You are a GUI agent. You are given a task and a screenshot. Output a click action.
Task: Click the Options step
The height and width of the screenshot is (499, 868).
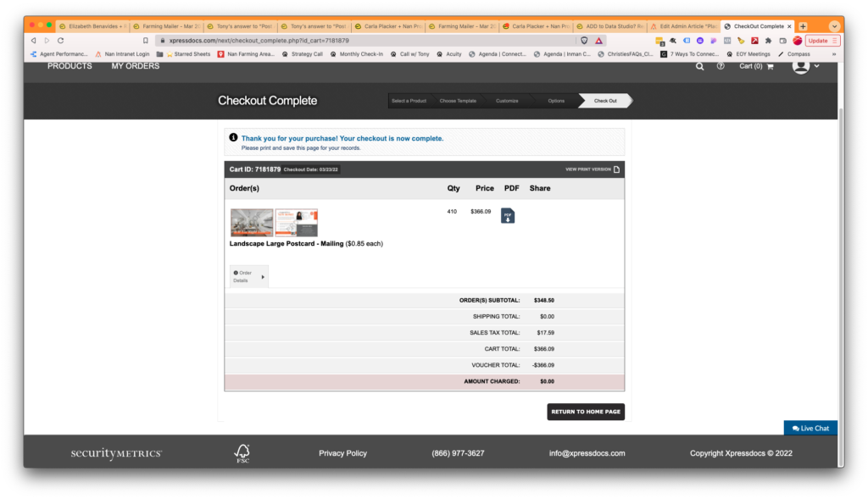[556, 101]
